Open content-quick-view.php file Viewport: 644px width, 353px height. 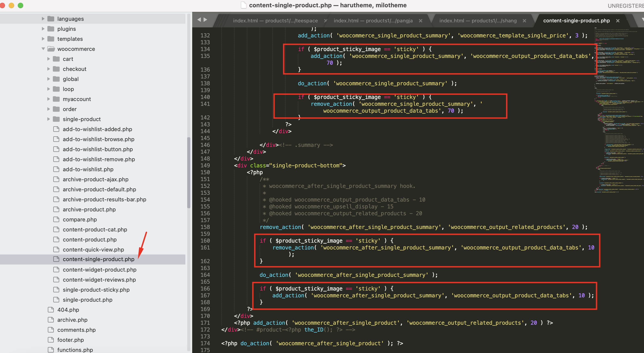point(94,249)
